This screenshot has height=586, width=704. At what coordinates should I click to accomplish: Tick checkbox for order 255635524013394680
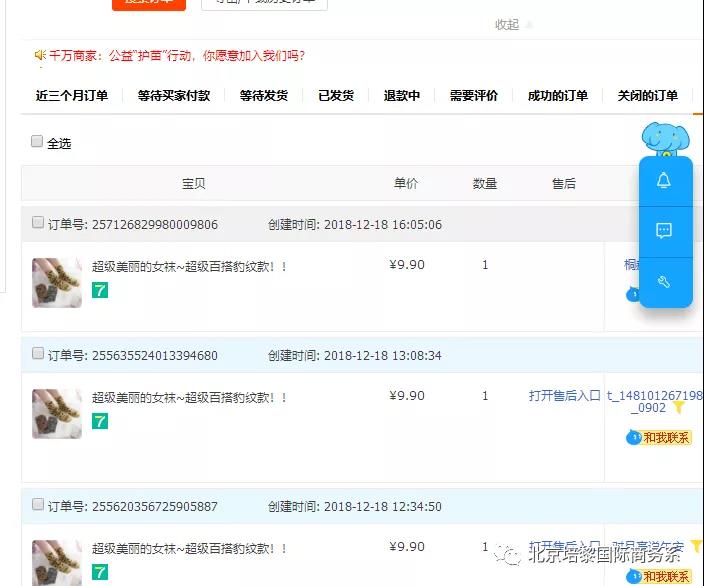click(38, 354)
